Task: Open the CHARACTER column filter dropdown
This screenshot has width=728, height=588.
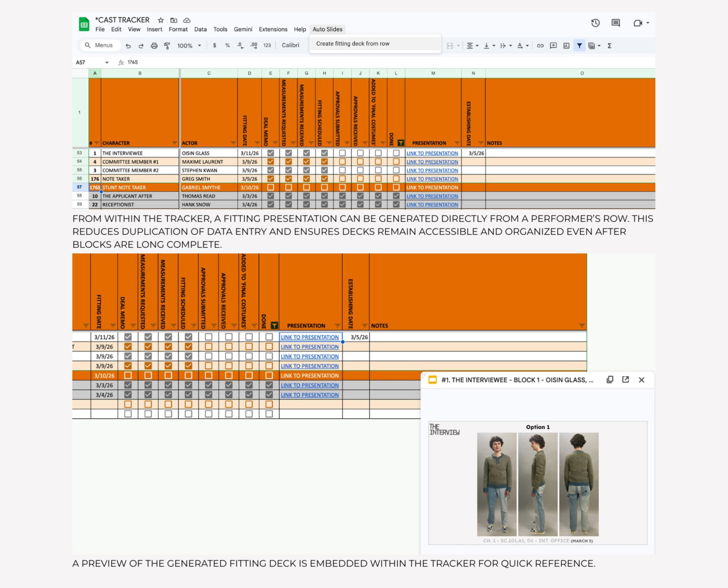Action: [175, 143]
